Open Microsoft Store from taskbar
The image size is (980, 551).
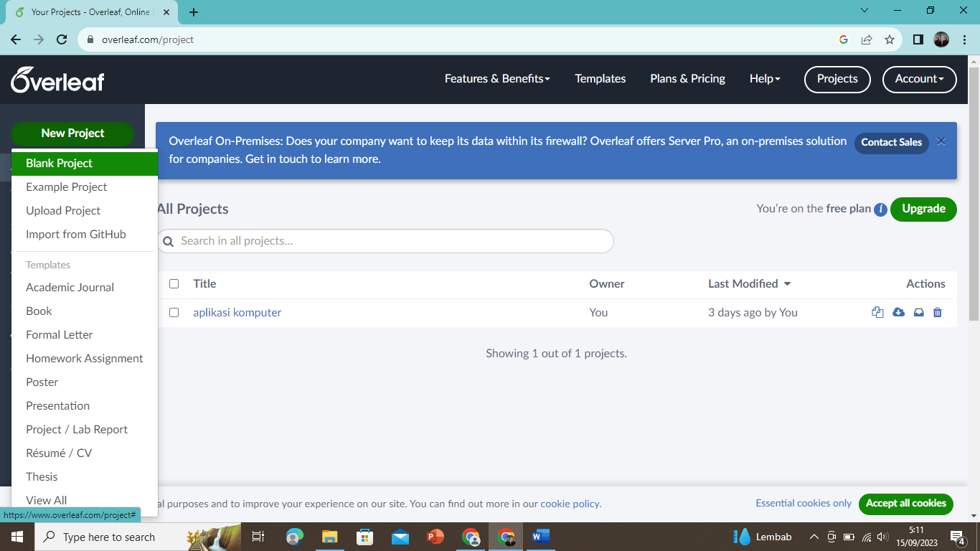click(365, 537)
